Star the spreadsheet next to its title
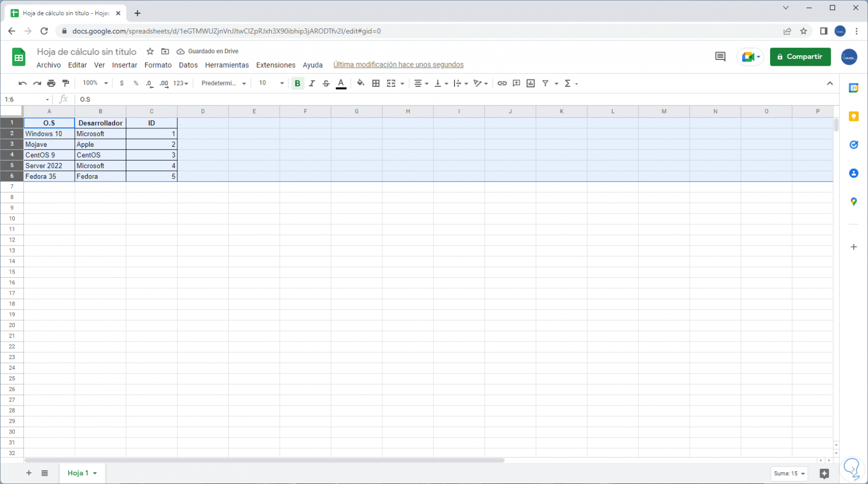 coord(150,52)
